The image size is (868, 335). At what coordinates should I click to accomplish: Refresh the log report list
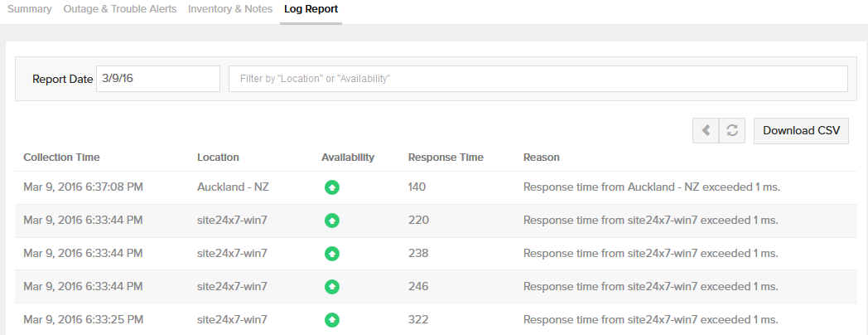click(x=732, y=131)
